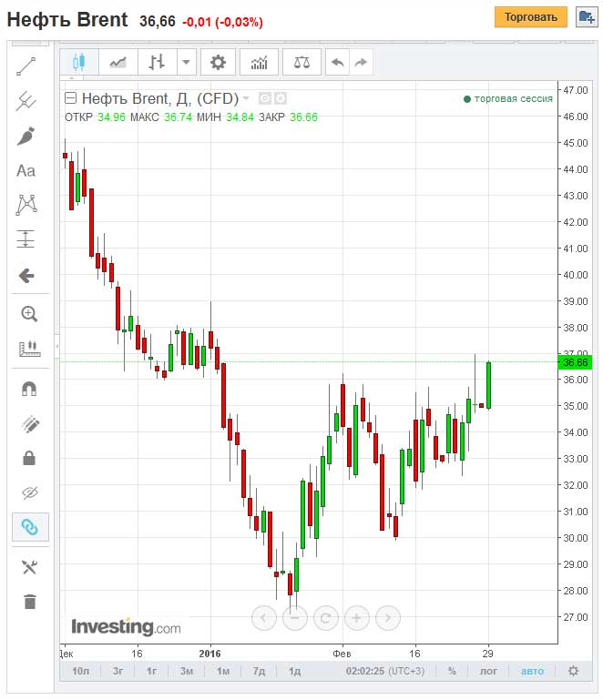This screenshot has height=700, width=603.
Task: Open the chart style dropdown arrow
Action: (186, 62)
